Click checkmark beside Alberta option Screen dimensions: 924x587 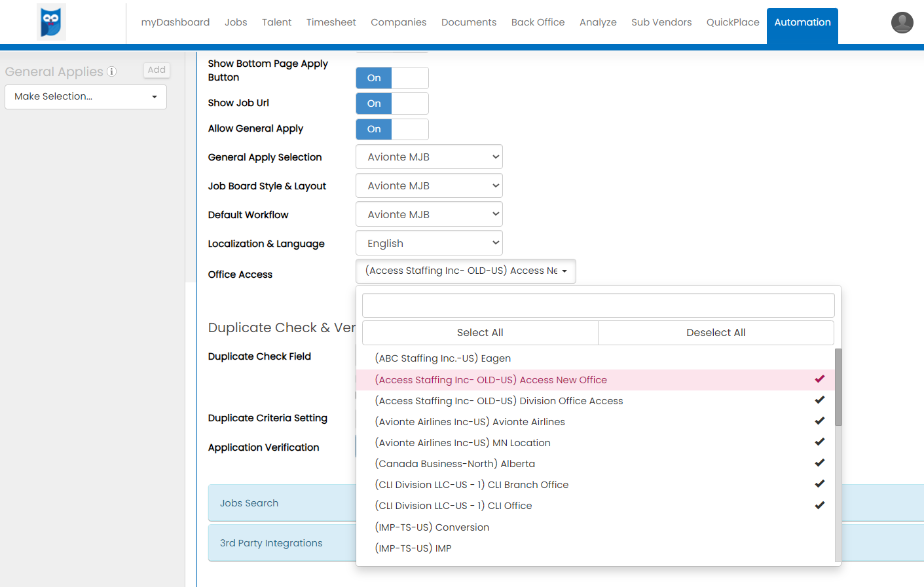pos(819,463)
